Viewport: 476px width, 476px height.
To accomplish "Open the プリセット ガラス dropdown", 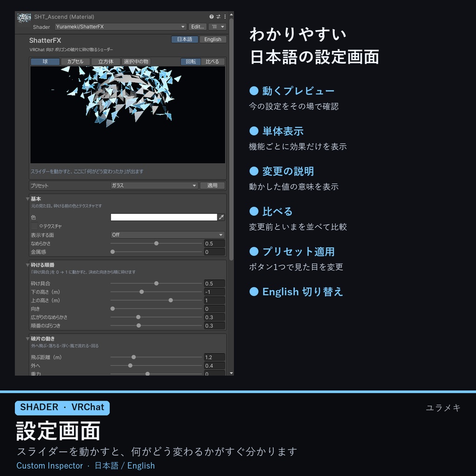I will [x=154, y=185].
